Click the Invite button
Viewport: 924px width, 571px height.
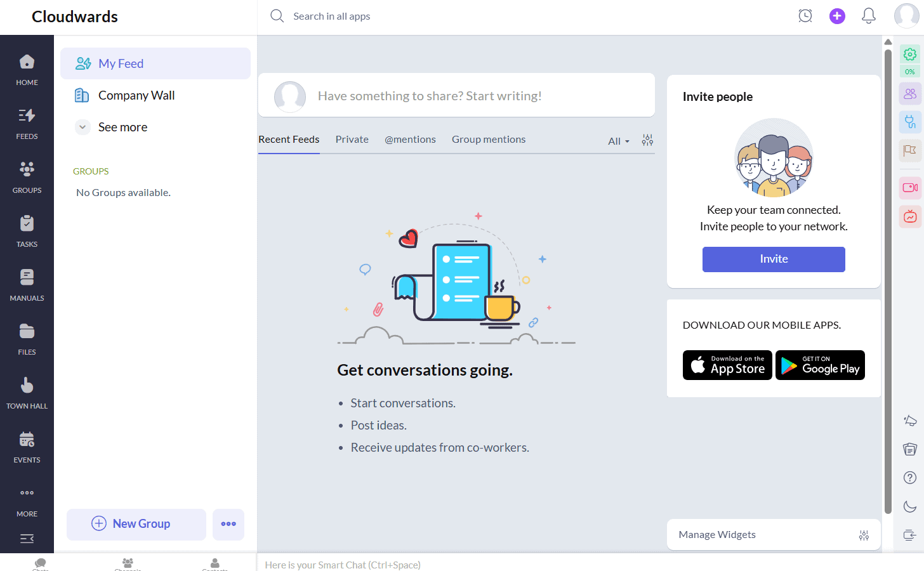(x=774, y=259)
